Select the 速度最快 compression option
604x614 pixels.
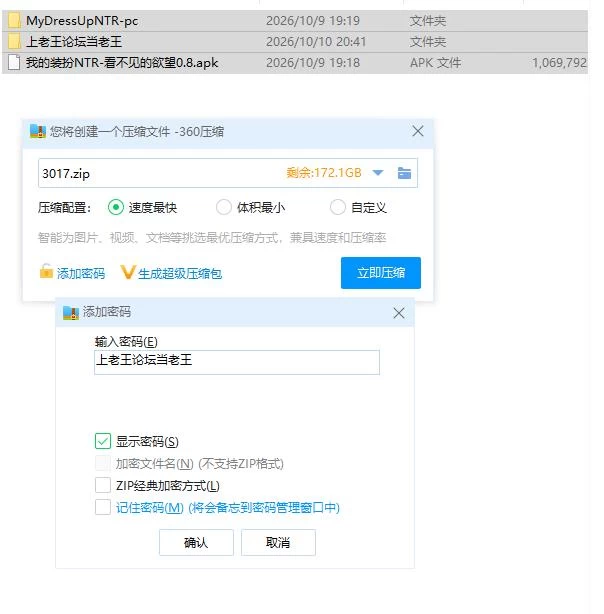[116, 207]
